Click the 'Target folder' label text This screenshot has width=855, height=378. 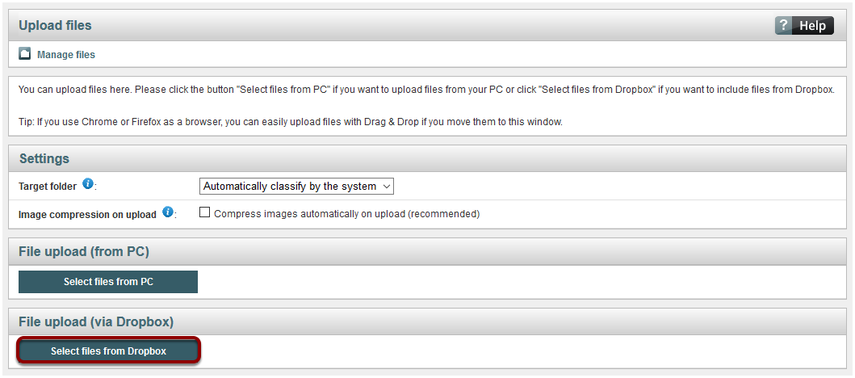pyautogui.click(x=48, y=187)
